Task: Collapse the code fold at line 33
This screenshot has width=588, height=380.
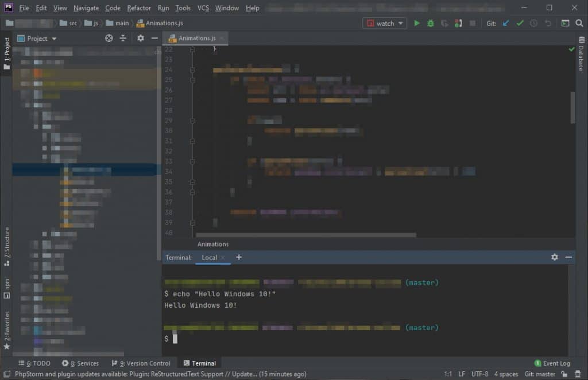Action: click(192, 161)
